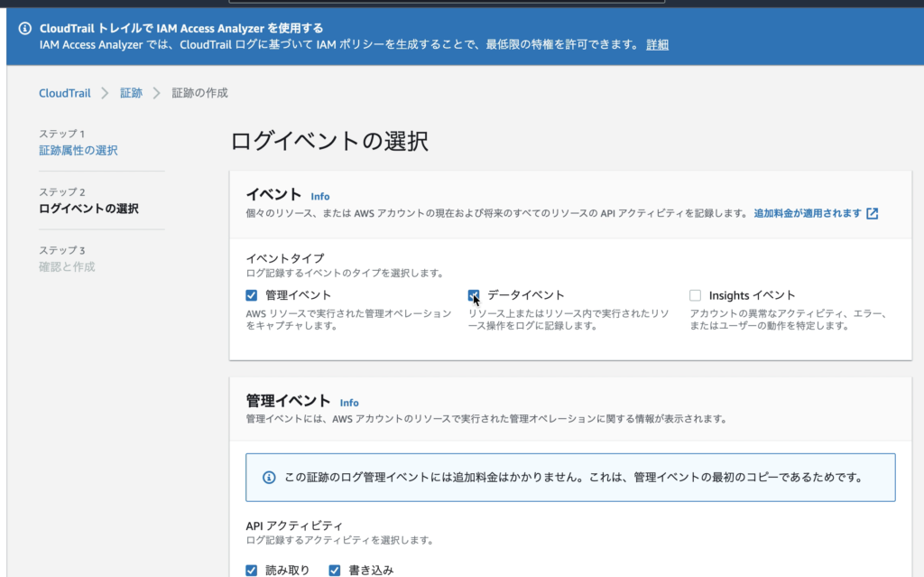
Task: Go to CloudTrail breadcrumb link
Action: tap(65, 93)
